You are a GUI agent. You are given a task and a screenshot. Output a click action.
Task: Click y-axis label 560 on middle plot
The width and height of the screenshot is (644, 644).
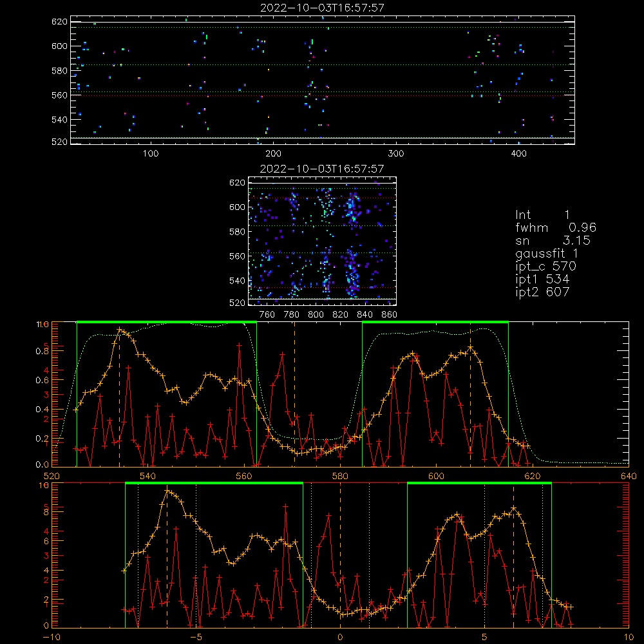click(x=237, y=256)
